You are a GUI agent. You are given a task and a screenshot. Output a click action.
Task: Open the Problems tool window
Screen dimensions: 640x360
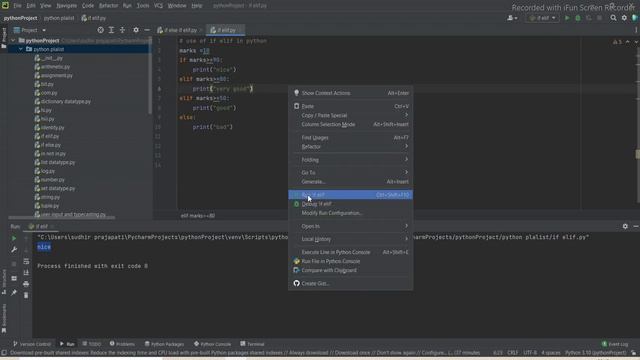tap(122, 344)
